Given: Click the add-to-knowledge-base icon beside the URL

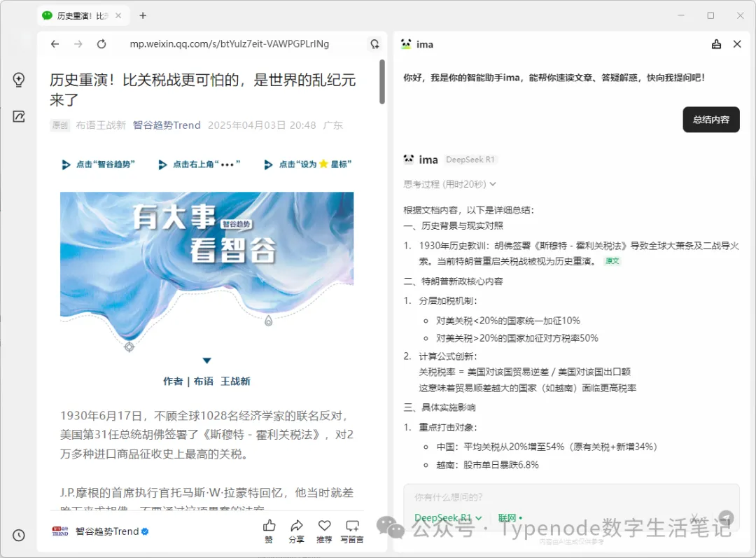Looking at the screenshot, I should pos(374,44).
